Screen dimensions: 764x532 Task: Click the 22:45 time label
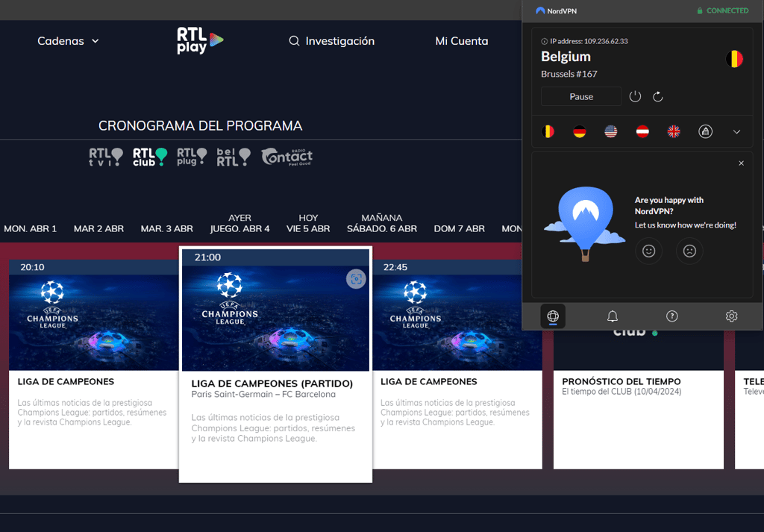pos(395,267)
